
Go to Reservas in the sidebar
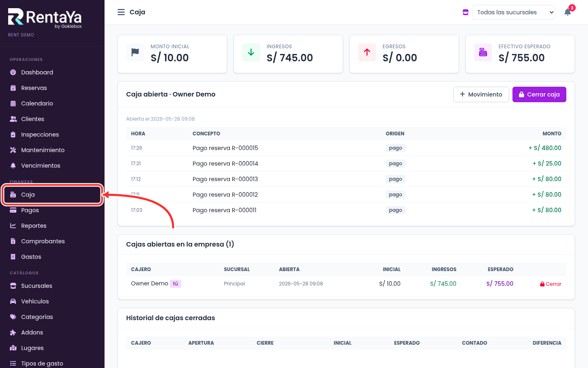tap(52, 88)
